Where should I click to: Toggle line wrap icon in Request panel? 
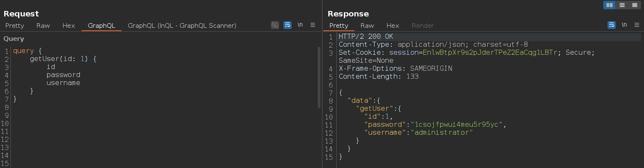tap(288, 25)
